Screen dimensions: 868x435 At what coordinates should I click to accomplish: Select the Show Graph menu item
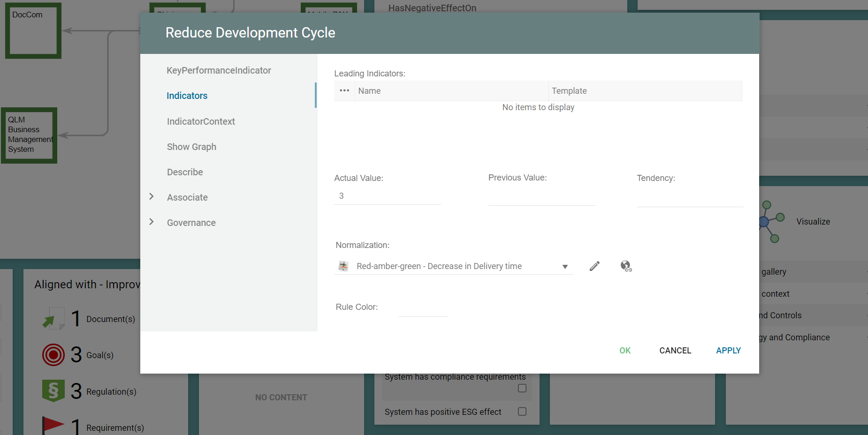point(191,147)
